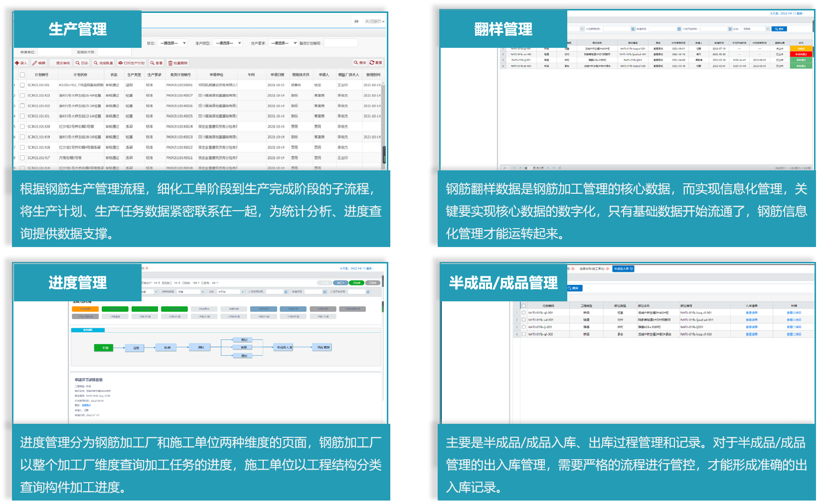Click the 打印生产计划 print button
The image size is (819, 504).
tap(132, 63)
